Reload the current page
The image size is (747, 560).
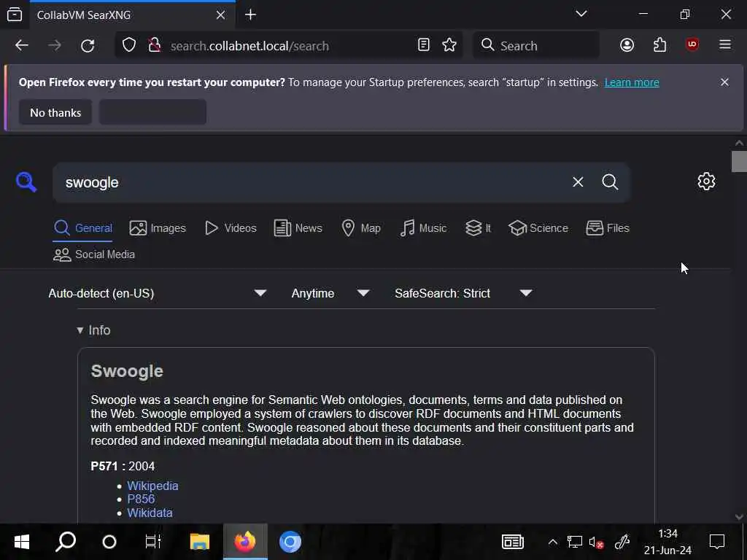point(88,46)
